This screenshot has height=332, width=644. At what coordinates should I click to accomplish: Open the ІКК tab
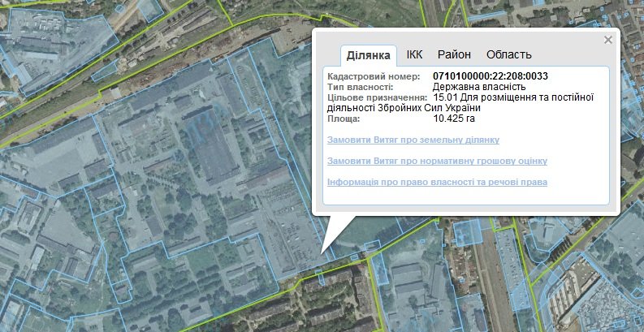click(414, 55)
